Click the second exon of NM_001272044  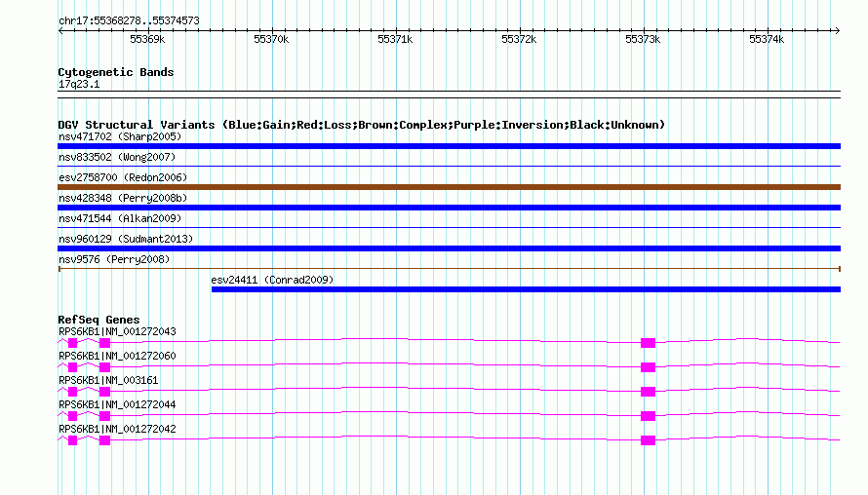click(x=104, y=416)
